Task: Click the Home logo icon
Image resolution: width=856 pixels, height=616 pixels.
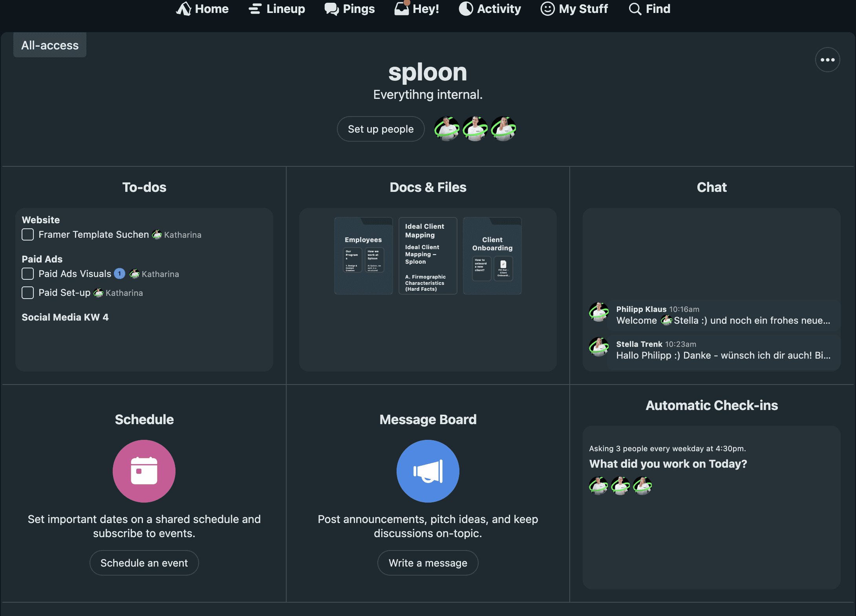Action: click(184, 9)
